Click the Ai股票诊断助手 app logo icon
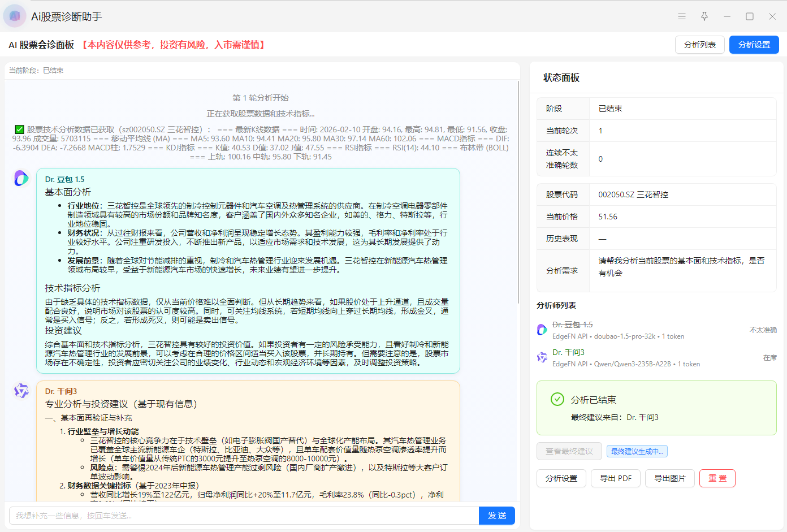This screenshot has height=532, width=787. point(15,16)
